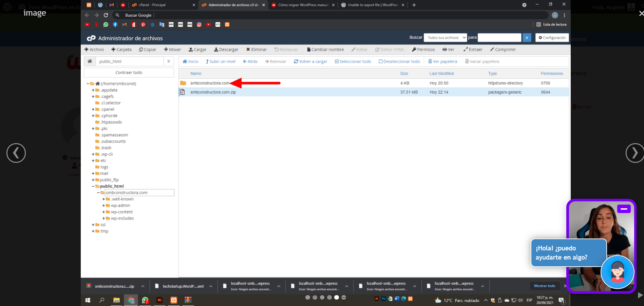Switch to Unable to export file tab
Viewport: 644px width, 306px height.
pos(373,5)
